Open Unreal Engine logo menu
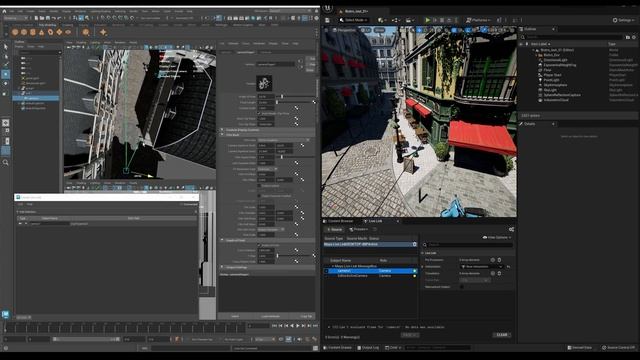640x360 pixels. (x=328, y=8)
